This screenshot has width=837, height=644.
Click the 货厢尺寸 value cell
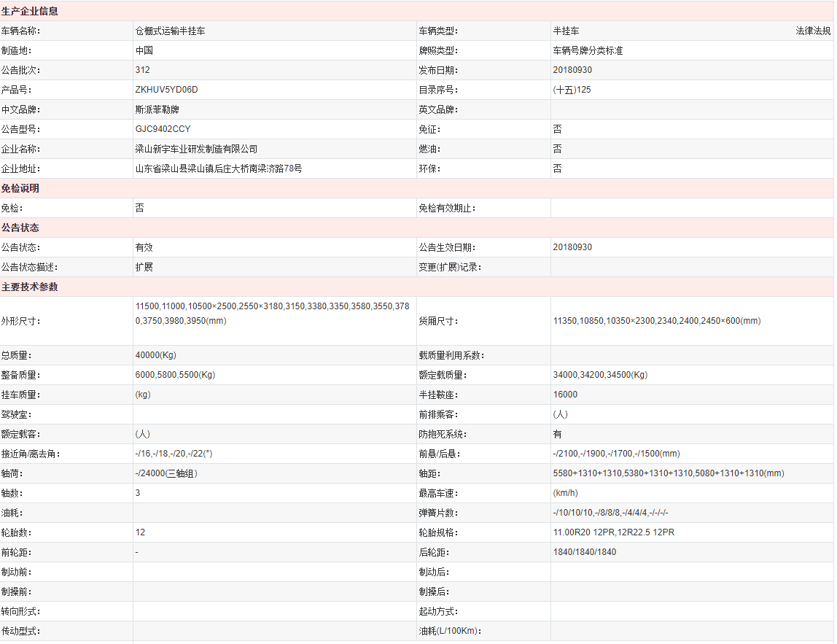656,321
